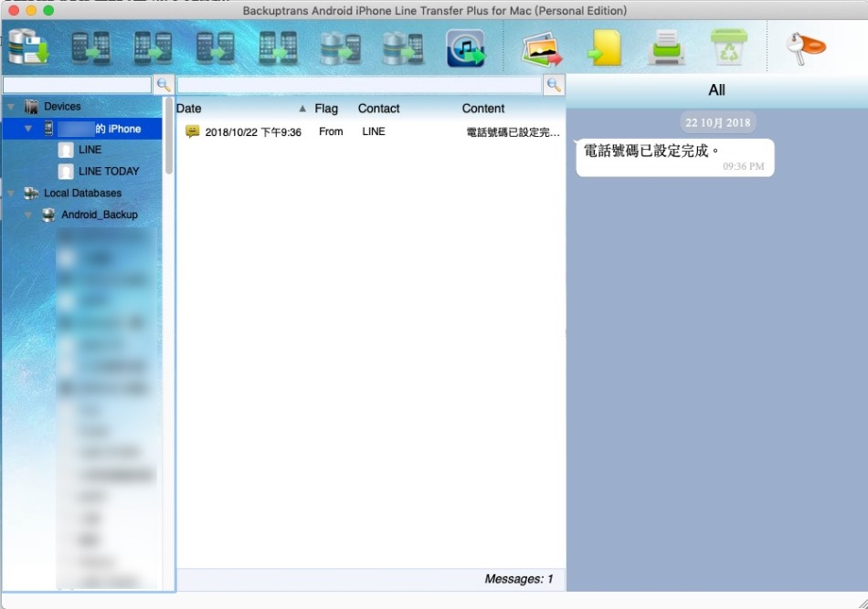Image resolution: width=868 pixels, height=609 pixels.
Task: Collapse the Android_Backup node triangle
Action: coord(28,215)
